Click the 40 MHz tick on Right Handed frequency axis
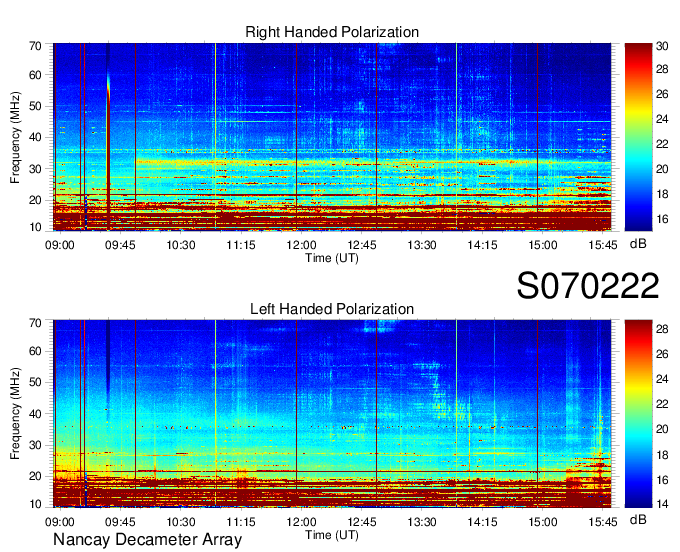 [x=35, y=137]
